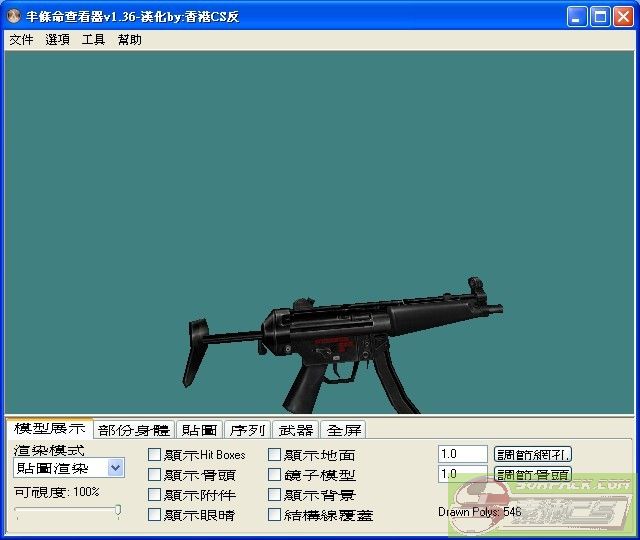Image resolution: width=640 pixels, height=540 pixels.
Task: Open the 選項 (Options) menu
Action: [57, 40]
